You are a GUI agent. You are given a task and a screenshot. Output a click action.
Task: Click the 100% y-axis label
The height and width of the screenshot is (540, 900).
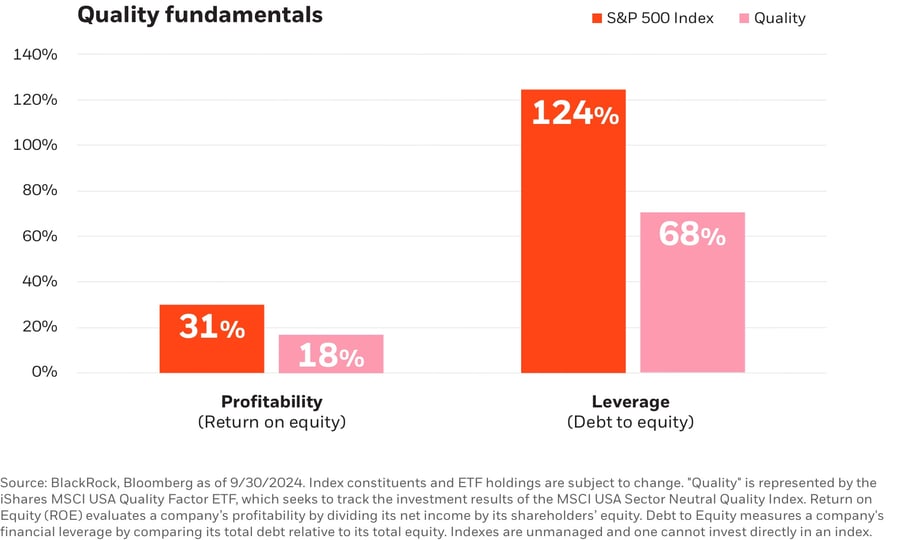(35, 145)
